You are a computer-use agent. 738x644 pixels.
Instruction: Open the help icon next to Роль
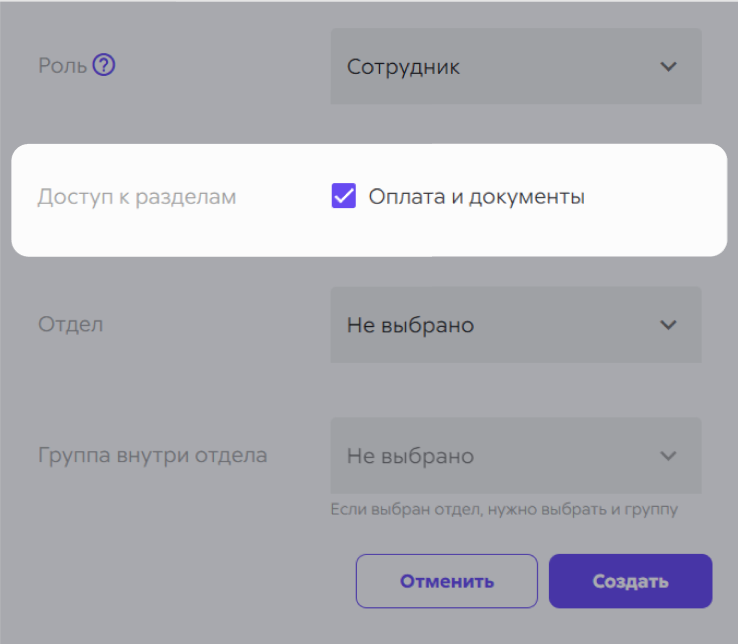[x=104, y=65]
